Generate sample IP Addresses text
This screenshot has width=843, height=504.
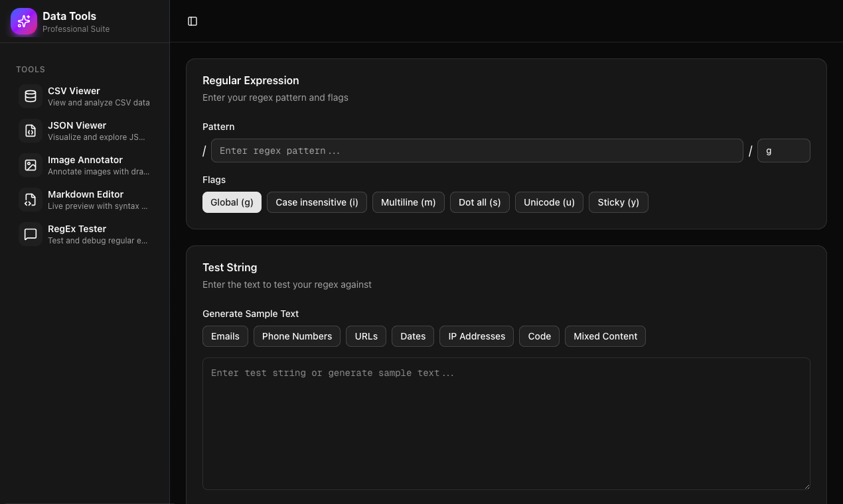tap(476, 336)
